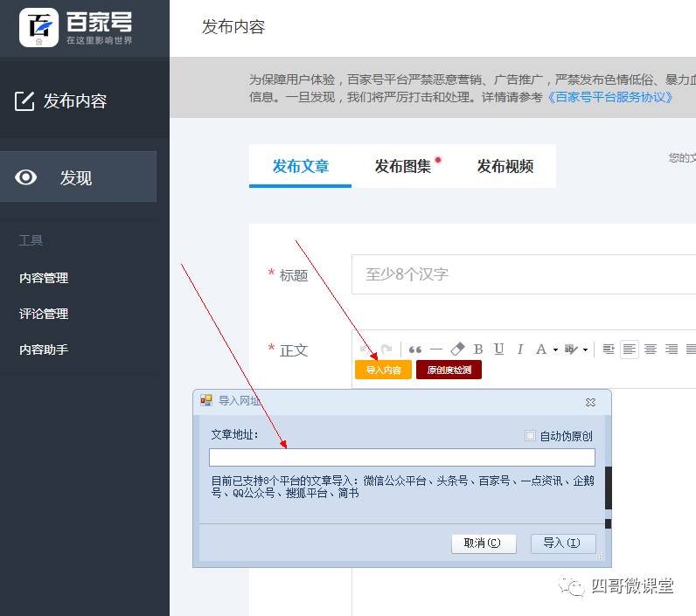
Task: Insert a blockquote with the quote icon
Action: pyautogui.click(x=415, y=350)
